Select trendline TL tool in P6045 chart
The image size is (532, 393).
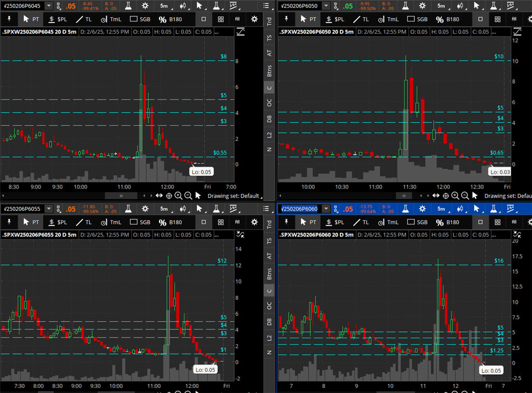point(84,20)
